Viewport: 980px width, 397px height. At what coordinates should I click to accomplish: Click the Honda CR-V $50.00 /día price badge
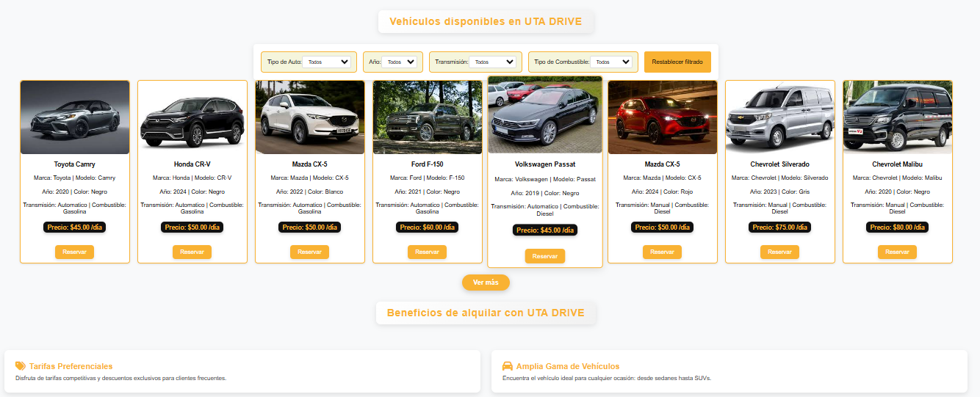coord(192,227)
